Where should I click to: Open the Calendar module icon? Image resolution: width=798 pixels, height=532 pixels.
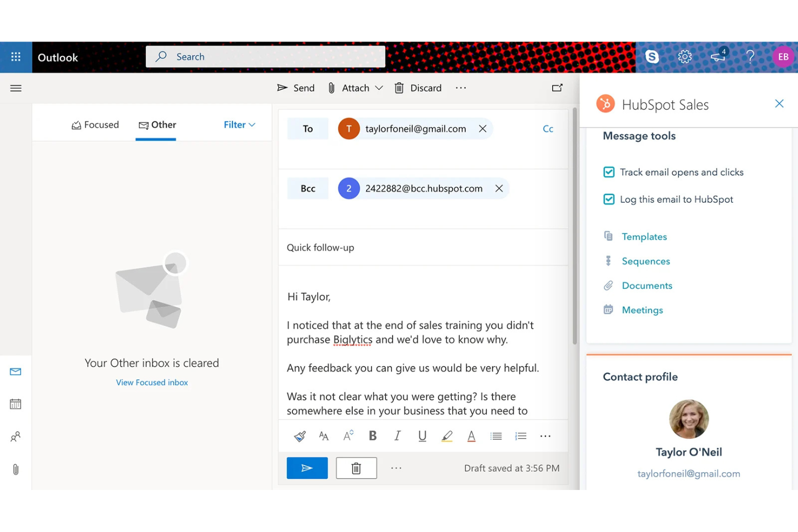(x=16, y=404)
